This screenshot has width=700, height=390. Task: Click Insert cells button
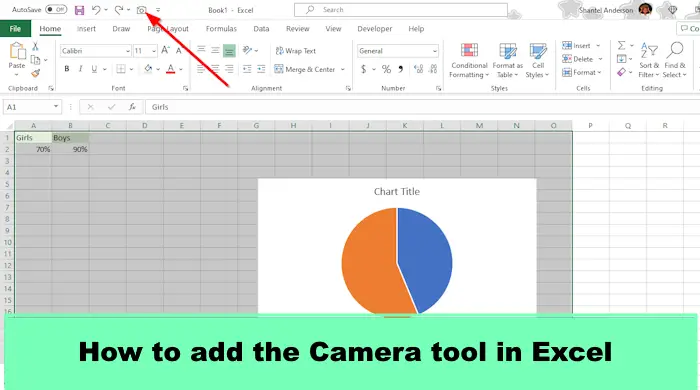(576, 45)
